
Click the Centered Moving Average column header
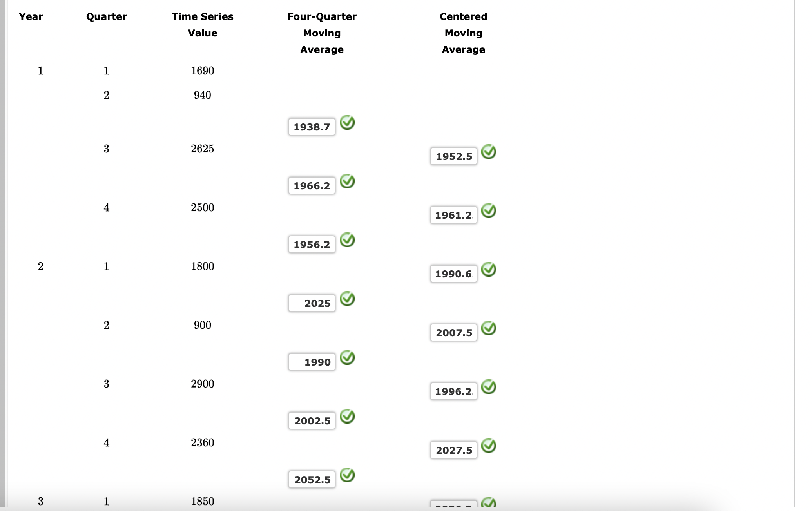pos(463,33)
